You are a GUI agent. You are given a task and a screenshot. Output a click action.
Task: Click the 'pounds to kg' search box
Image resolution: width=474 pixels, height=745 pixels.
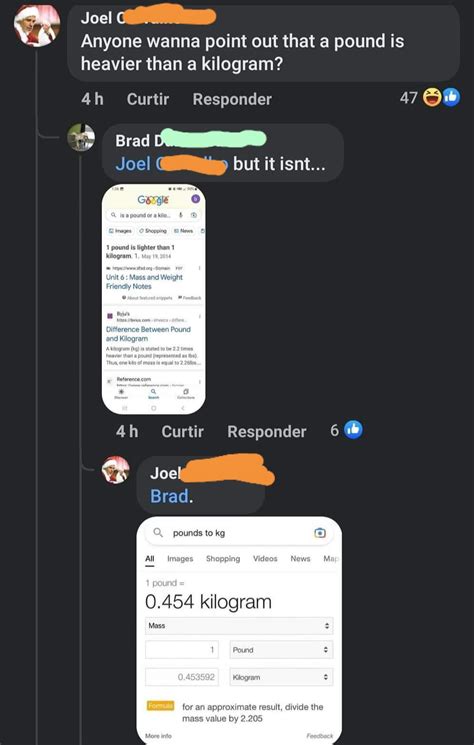[239, 533]
